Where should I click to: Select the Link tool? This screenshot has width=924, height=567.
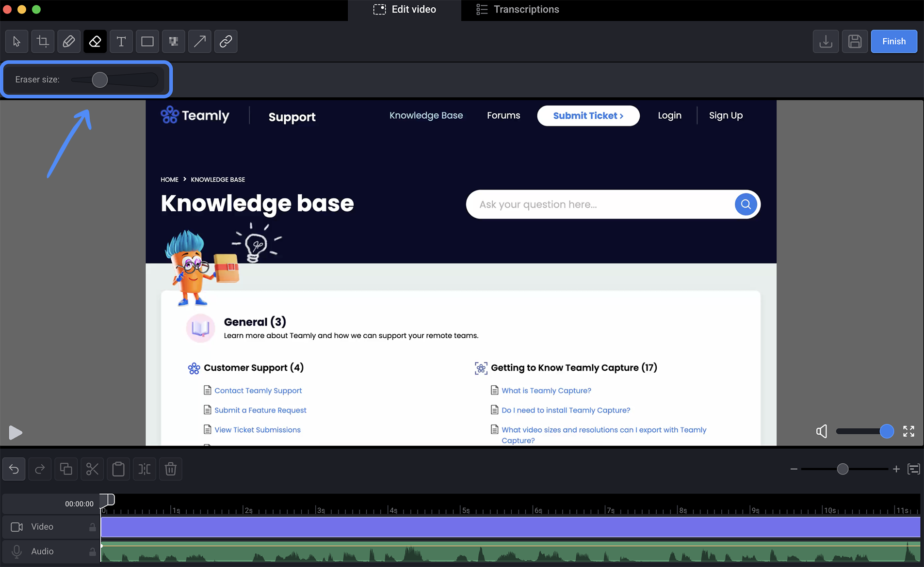click(x=226, y=41)
